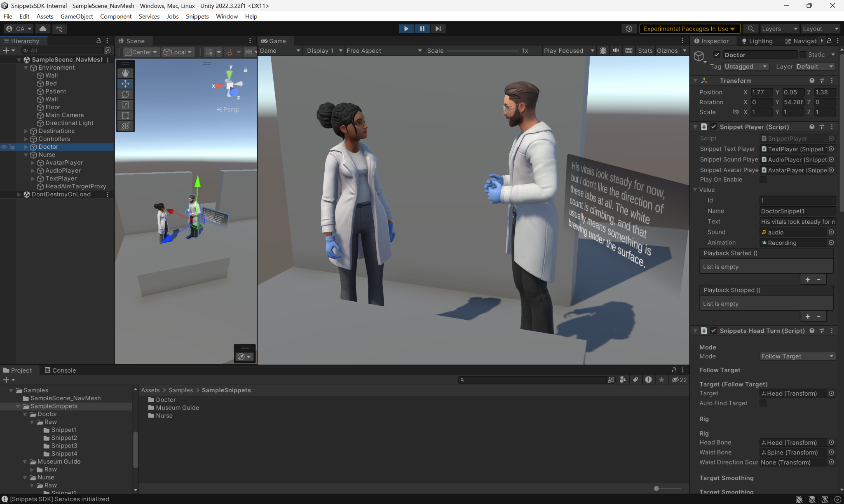The height and width of the screenshot is (504, 844).
Task: Toggle Doctor object active checkbox
Action: 717,55
